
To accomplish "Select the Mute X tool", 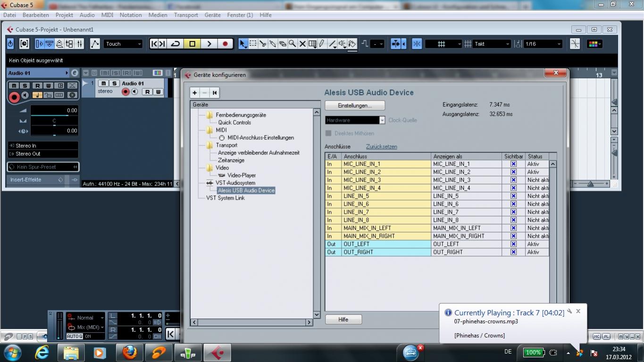I will click(302, 44).
